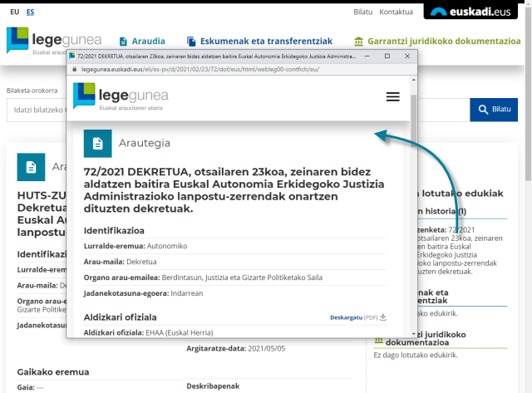
Task: Click the euskadi.eus logo
Action: point(470,12)
